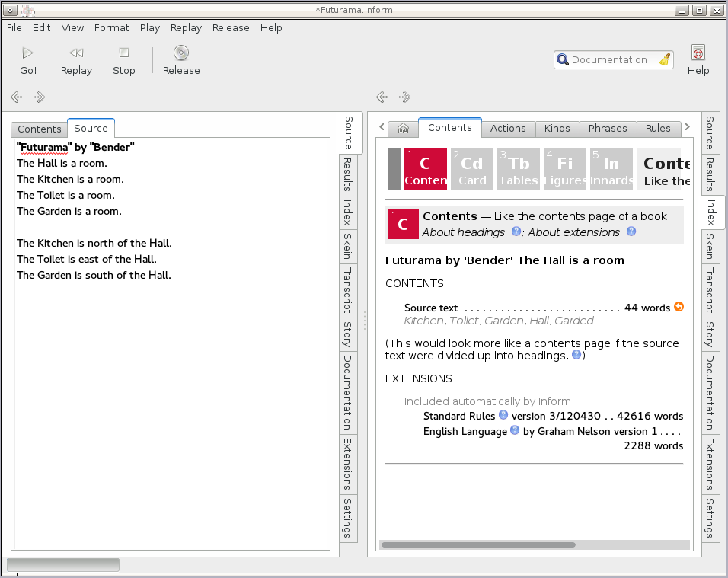Viewport: 728px width, 578px height.
Task: Click help icon next to Standard Rules
Action: coord(503,415)
